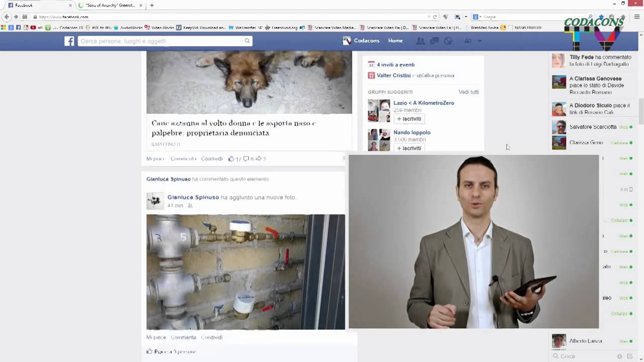Go to Facebook Home
The width and height of the screenshot is (644, 362).
tap(395, 41)
